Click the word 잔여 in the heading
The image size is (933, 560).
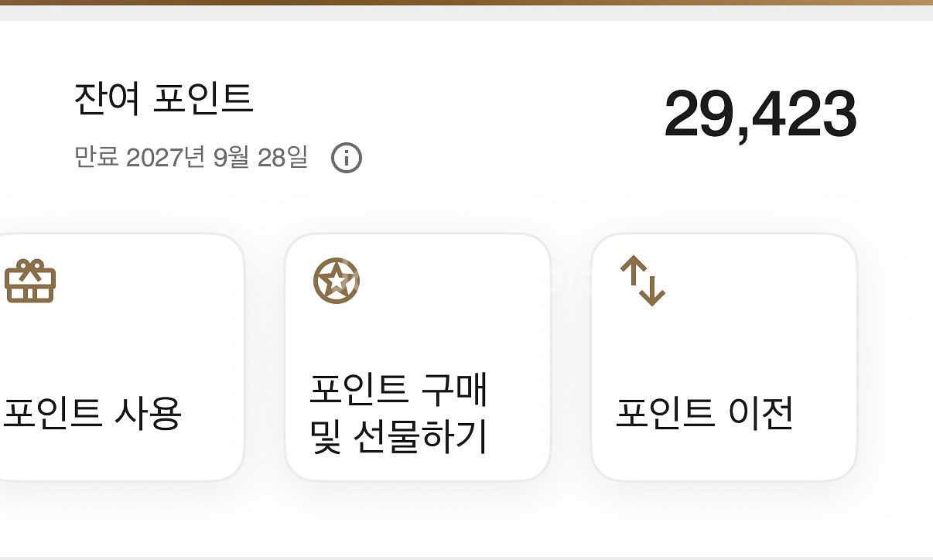pos(107,99)
